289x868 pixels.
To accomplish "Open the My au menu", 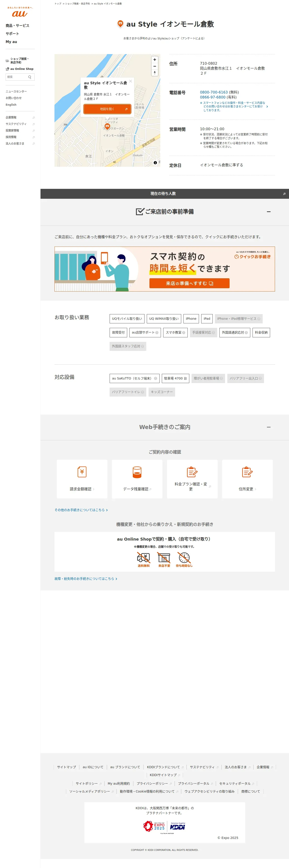I will (11, 42).
